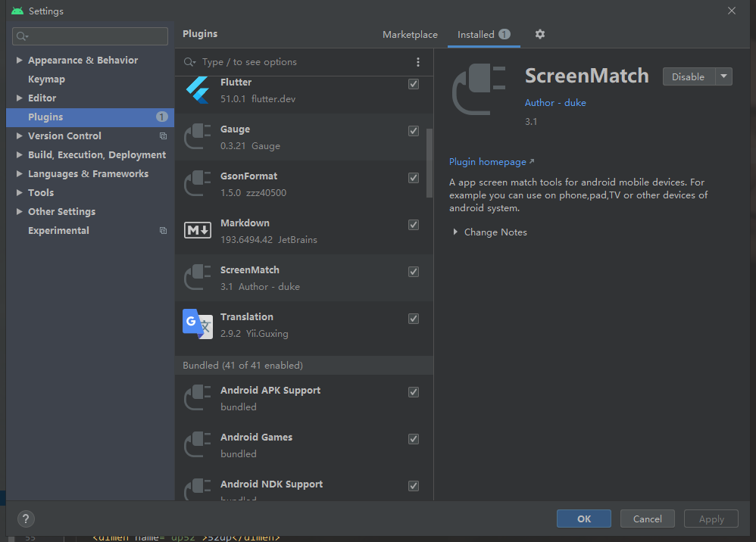Open the Plugin homepage link
The width and height of the screenshot is (756, 542).
click(487, 162)
